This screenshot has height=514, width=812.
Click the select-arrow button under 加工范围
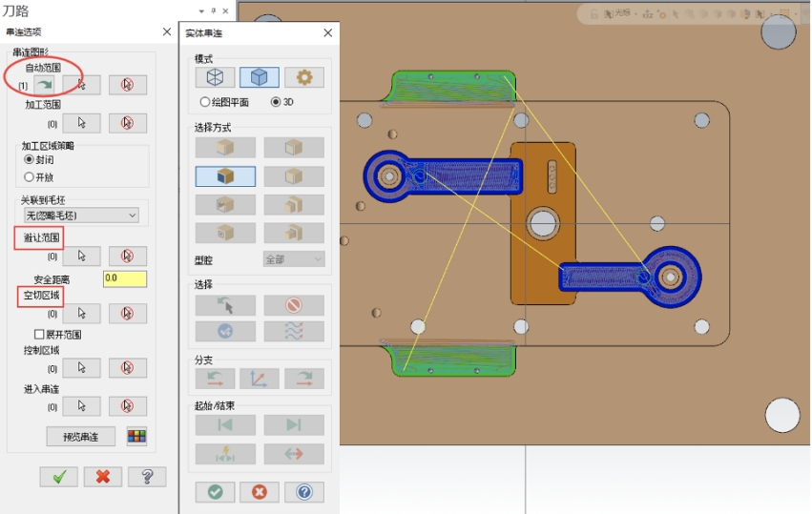point(81,123)
